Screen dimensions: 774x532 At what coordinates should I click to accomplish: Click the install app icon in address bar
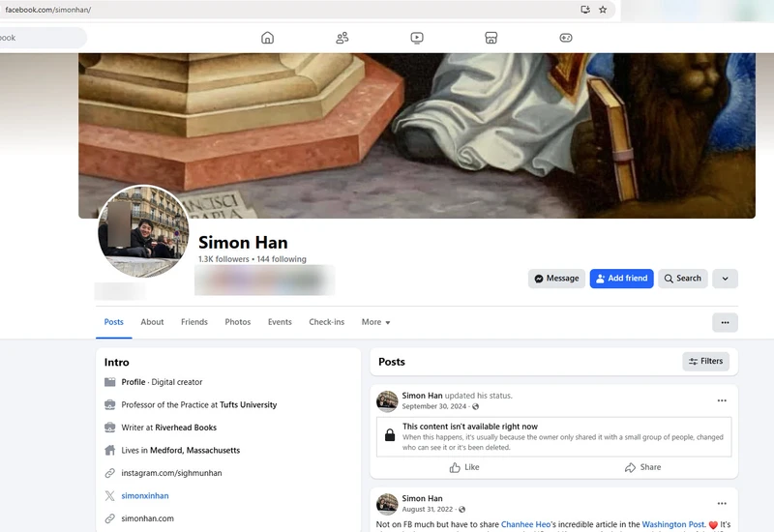[585, 10]
